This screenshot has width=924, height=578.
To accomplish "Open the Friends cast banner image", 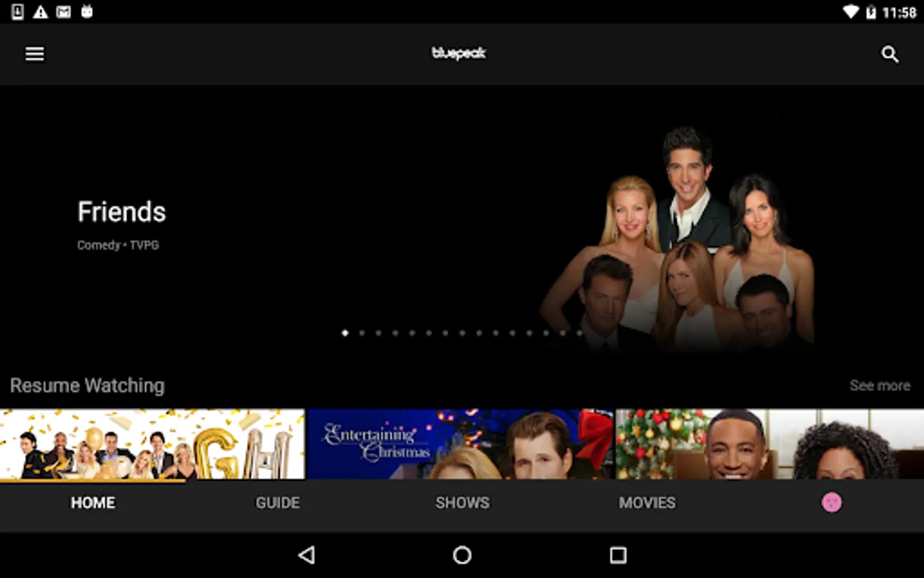I will coord(677,236).
